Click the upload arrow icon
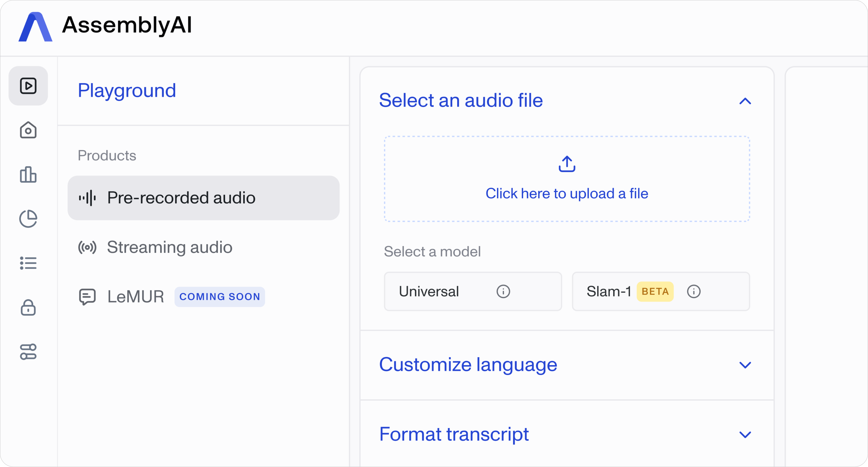Viewport: 868px width, 467px height. [567, 164]
